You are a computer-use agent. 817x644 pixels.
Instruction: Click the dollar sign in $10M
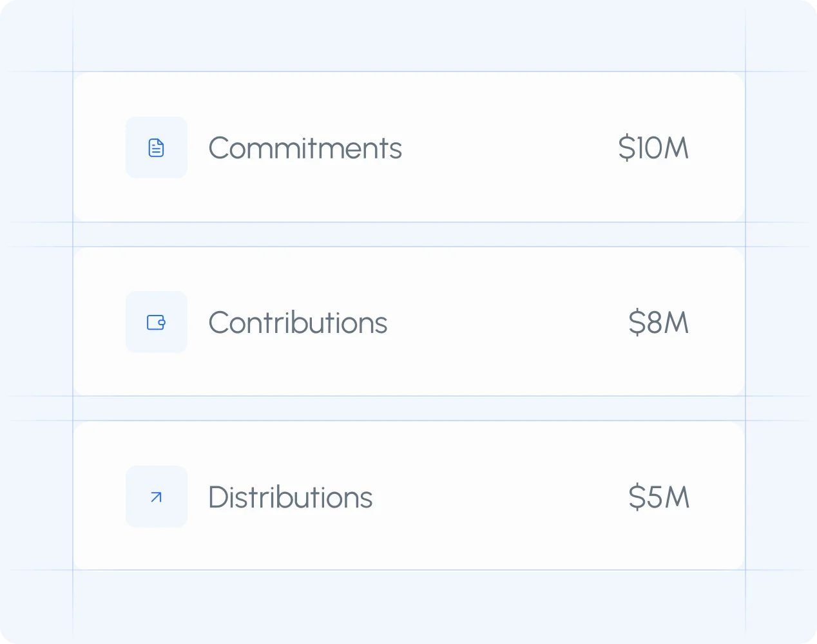point(626,148)
